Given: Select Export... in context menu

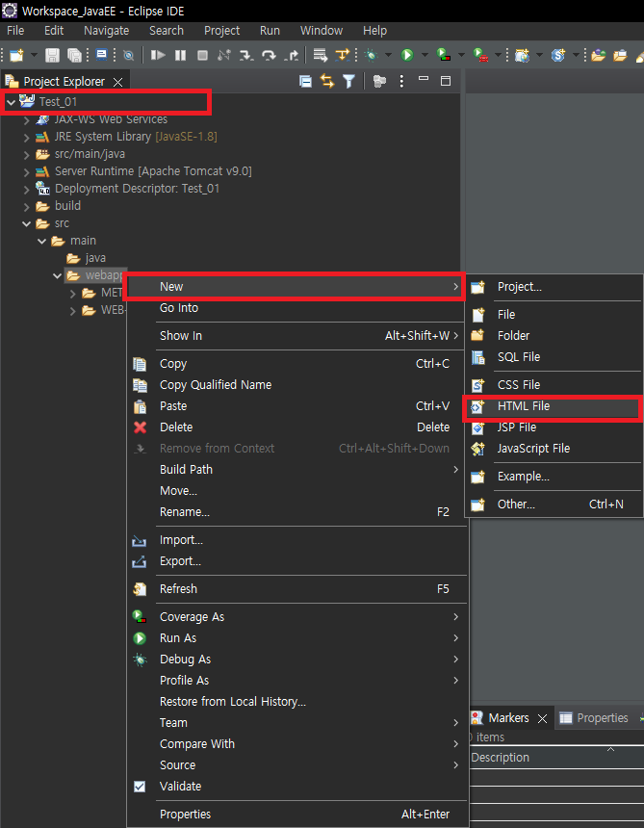Looking at the screenshot, I should (x=297, y=560).
